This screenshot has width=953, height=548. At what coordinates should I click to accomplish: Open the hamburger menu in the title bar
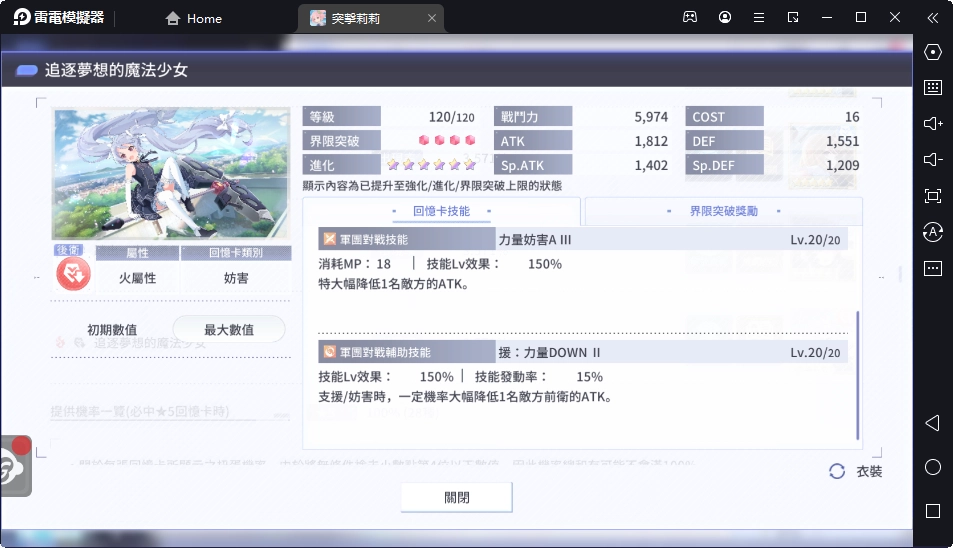pos(759,18)
